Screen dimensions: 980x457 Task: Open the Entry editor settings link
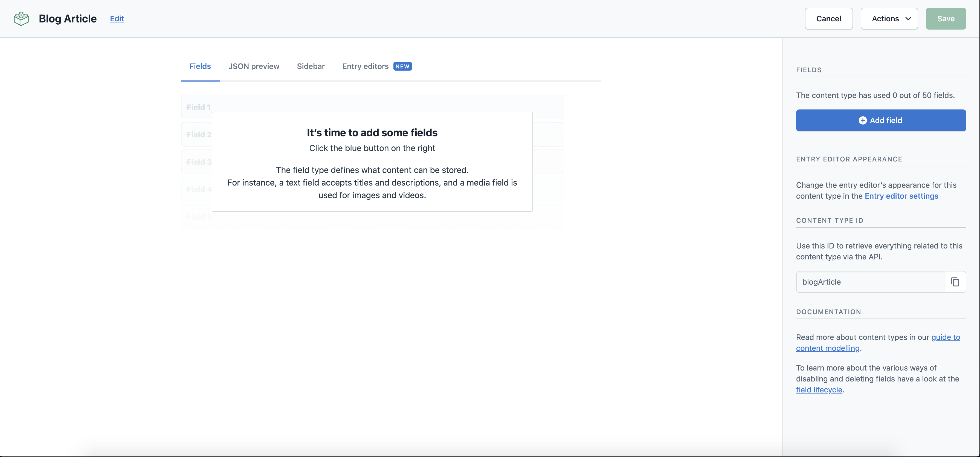click(x=901, y=196)
